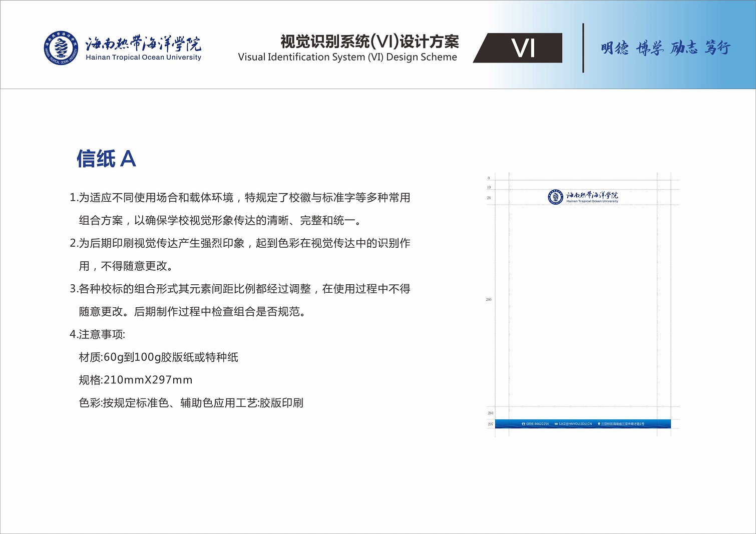The image size is (756, 534).
Task: Click the 266 dimension label beside the letterhead
Action: (489, 299)
